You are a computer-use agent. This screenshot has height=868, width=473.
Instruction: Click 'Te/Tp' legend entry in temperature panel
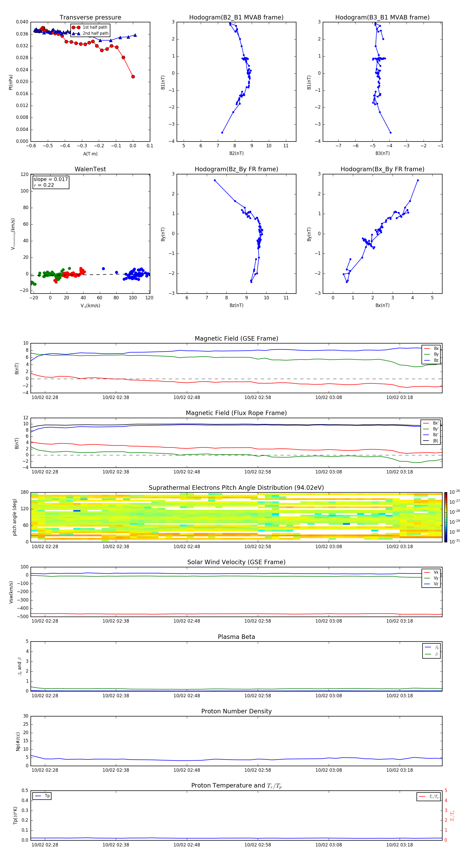[429, 796]
